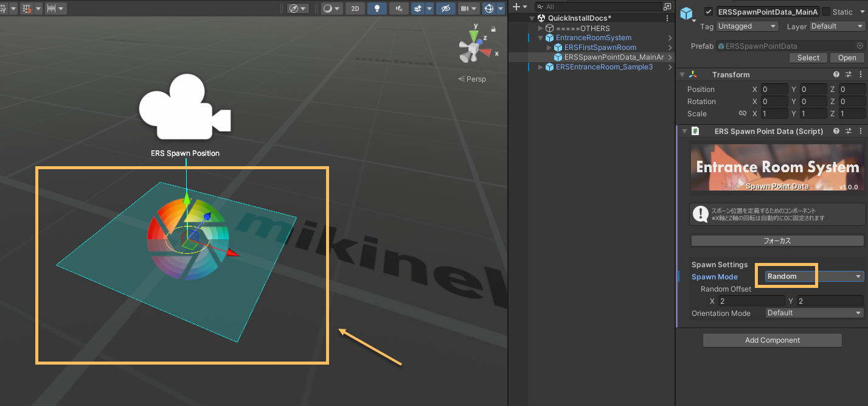Image resolution: width=868 pixels, height=406 pixels.
Task: Open the Spawn Mode dropdown
Action: 814,276
